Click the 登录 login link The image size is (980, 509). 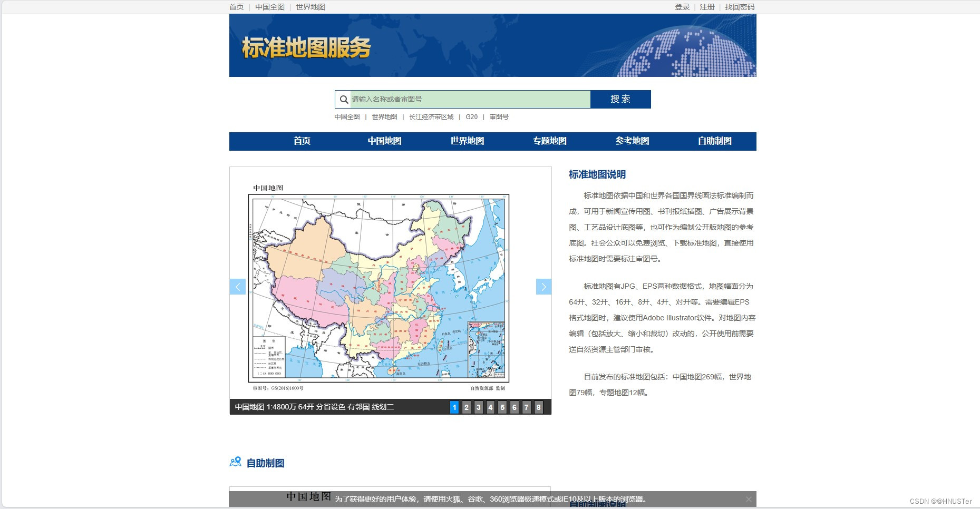pos(682,7)
